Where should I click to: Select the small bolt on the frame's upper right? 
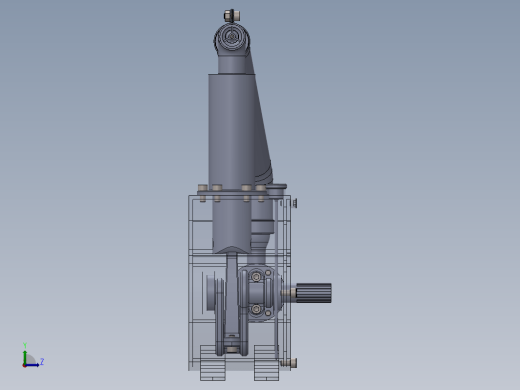tap(295, 203)
